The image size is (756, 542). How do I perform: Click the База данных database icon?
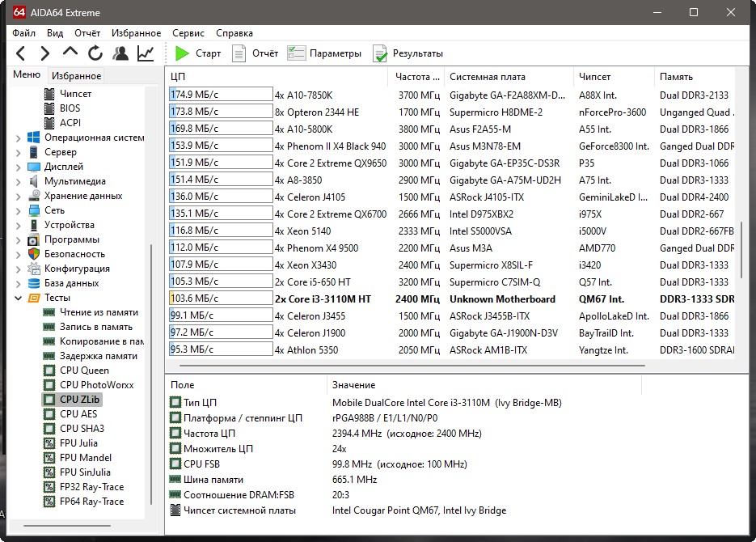(34, 283)
